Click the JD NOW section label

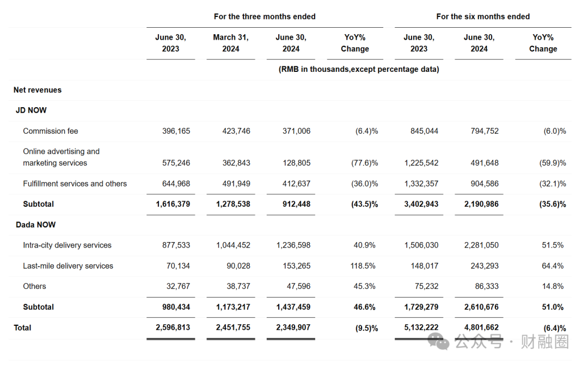(31, 110)
